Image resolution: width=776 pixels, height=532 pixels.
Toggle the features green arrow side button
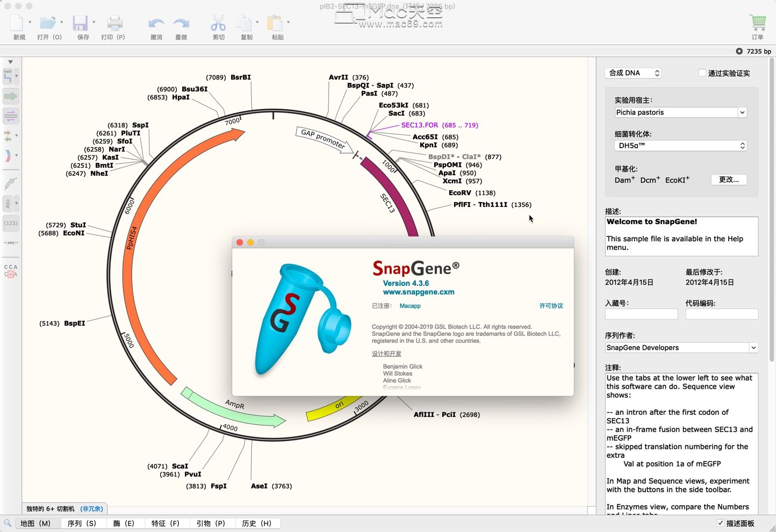[11, 97]
